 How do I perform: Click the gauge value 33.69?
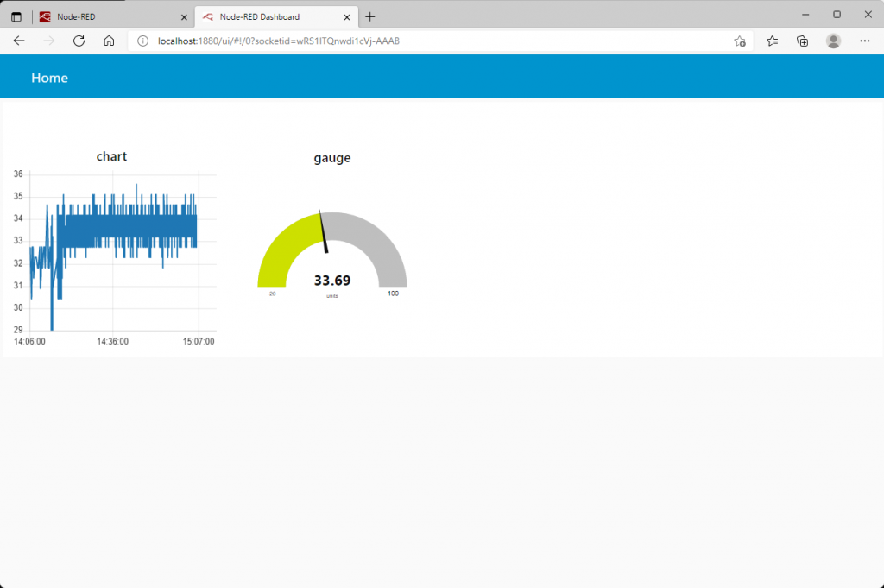point(332,281)
